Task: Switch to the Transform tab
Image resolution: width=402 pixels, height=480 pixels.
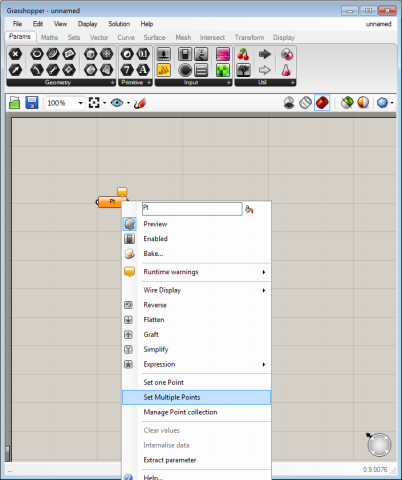Action: click(249, 37)
